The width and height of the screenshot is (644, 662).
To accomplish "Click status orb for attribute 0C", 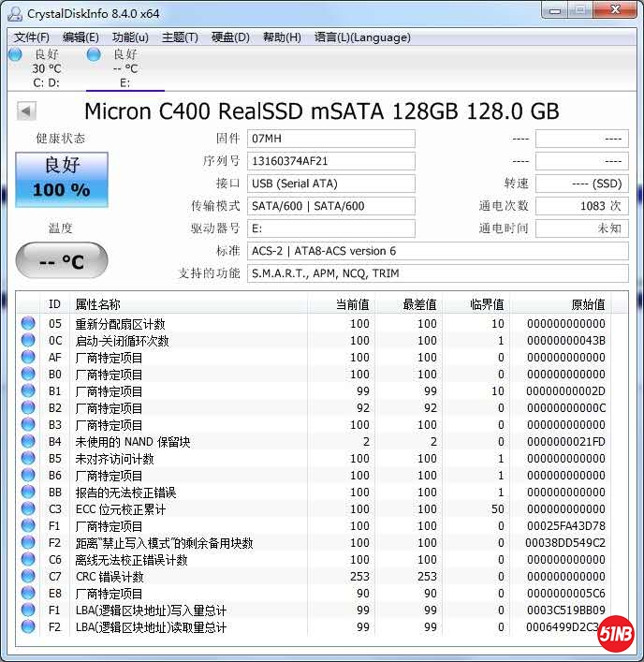I will coord(28,340).
